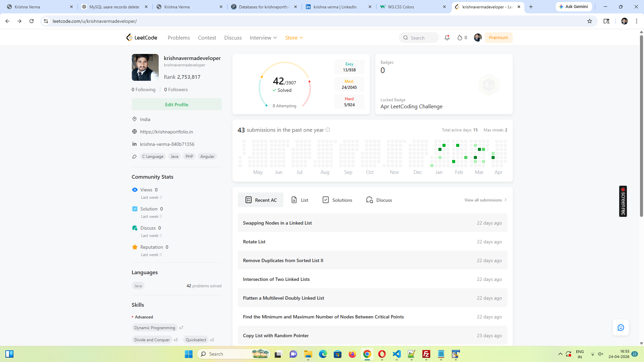Click the info icon beside submissions count
644x362 pixels.
[x=328, y=130]
